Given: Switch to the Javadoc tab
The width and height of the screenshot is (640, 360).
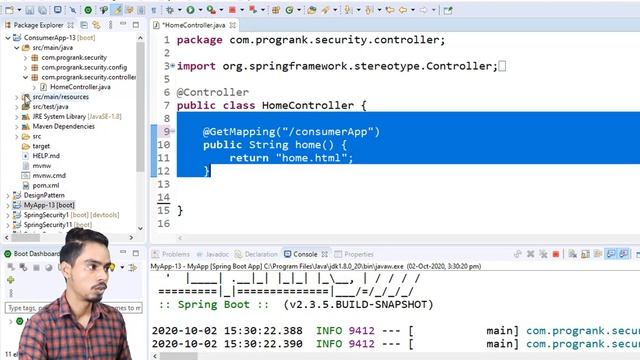Looking at the screenshot, I should 213,254.
